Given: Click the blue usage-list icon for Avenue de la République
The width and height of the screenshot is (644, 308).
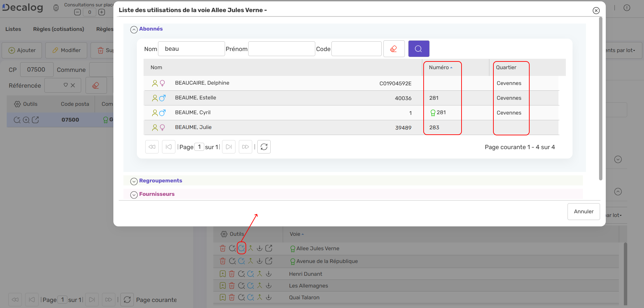Looking at the screenshot, I should (241, 261).
